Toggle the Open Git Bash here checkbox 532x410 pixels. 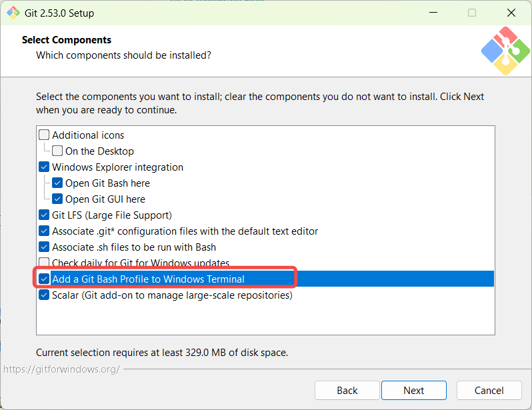click(58, 183)
